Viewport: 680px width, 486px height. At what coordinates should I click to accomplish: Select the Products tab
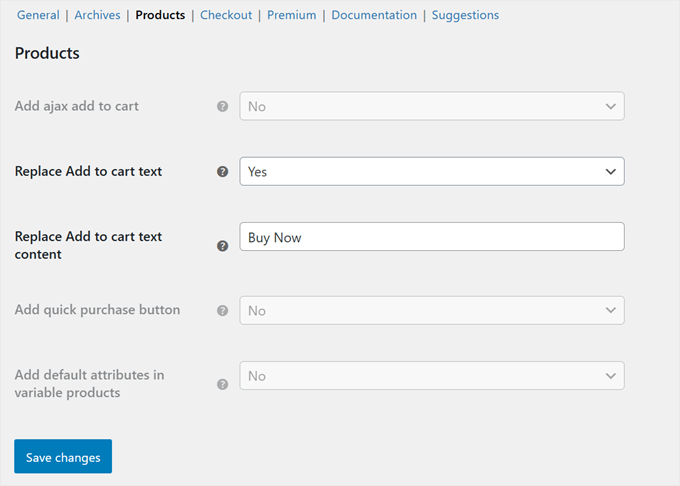(x=160, y=15)
